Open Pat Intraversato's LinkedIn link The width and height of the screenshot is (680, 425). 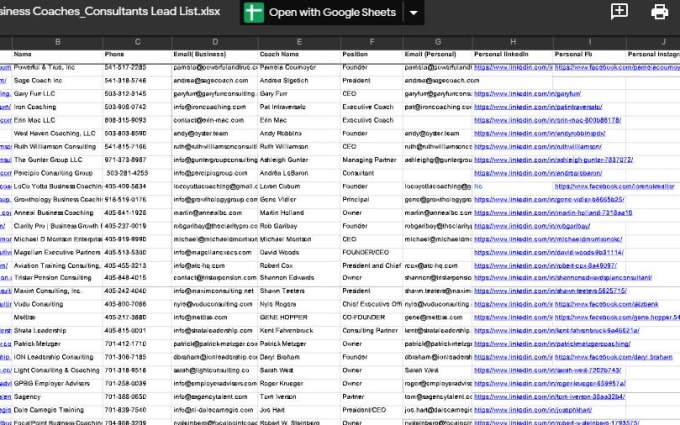tap(538, 107)
